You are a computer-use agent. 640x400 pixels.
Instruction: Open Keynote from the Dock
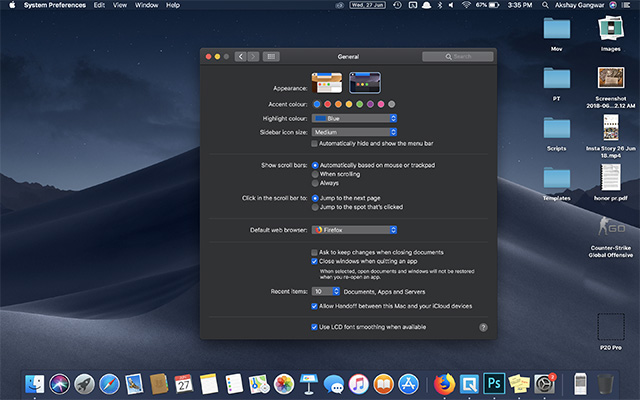tap(309, 384)
